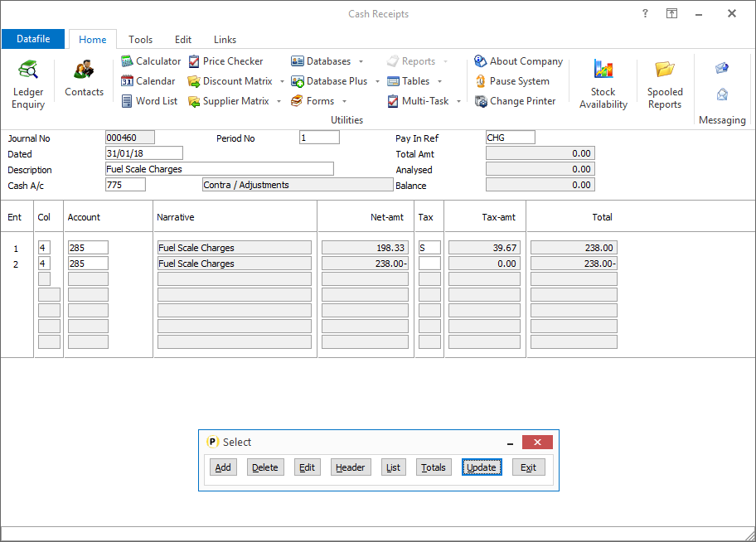Click the Cash A/c field 775
This screenshot has height=542, width=756.
coord(125,185)
